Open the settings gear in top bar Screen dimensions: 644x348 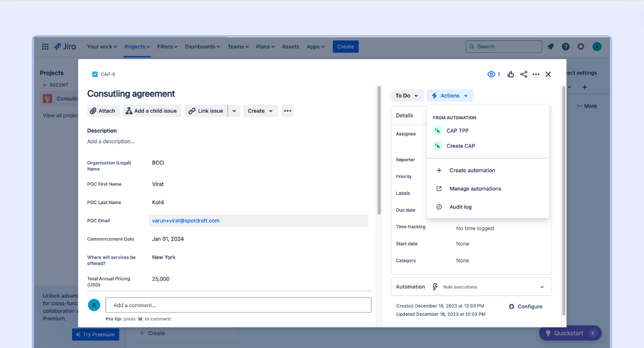pos(581,47)
